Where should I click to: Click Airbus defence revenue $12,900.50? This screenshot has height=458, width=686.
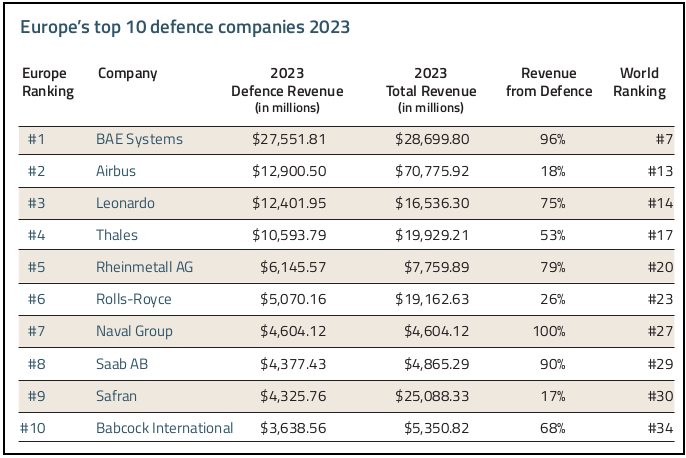[289, 171]
